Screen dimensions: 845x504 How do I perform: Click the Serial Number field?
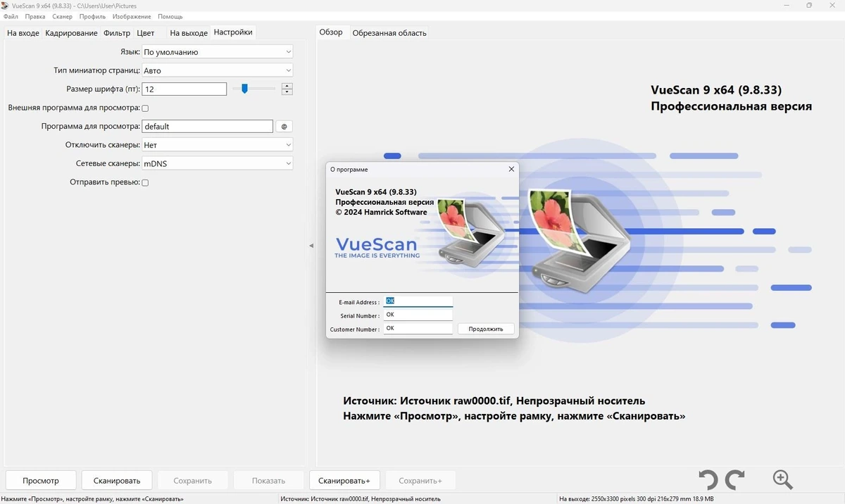tap(418, 315)
